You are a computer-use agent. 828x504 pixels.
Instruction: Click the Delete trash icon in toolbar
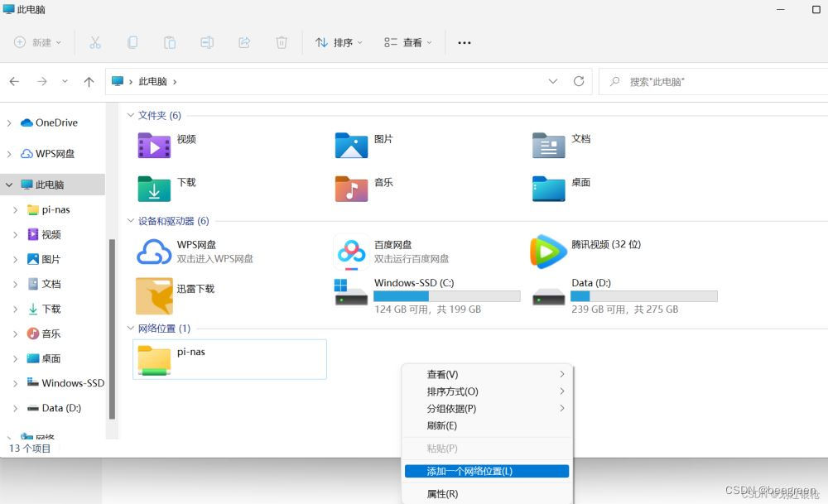[x=282, y=43]
